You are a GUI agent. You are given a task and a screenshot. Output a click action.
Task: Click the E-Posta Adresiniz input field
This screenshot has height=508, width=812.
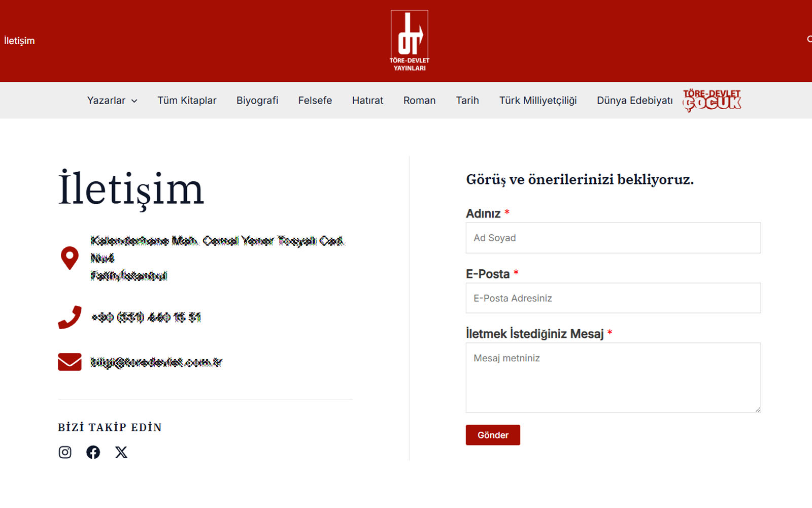[x=613, y=298]
